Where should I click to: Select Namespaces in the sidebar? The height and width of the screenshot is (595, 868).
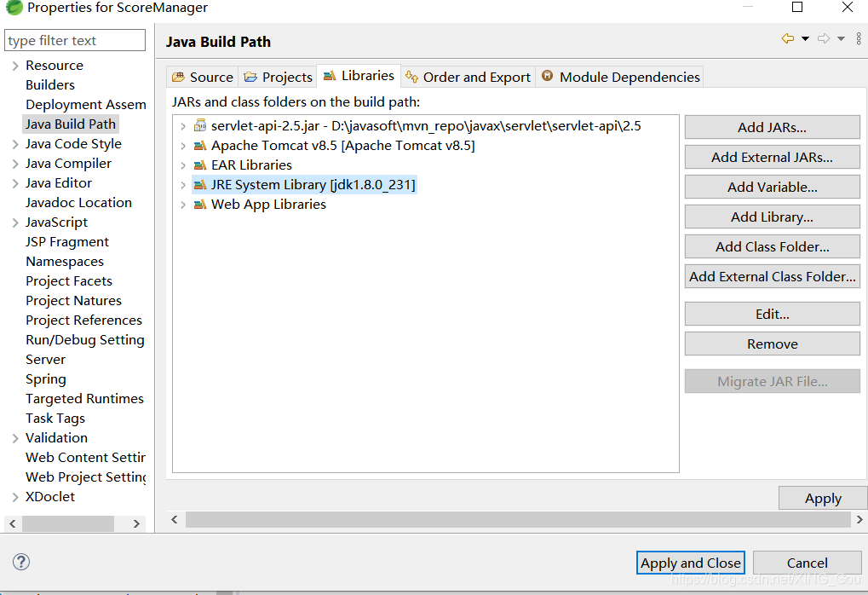[x=65, y=262]
